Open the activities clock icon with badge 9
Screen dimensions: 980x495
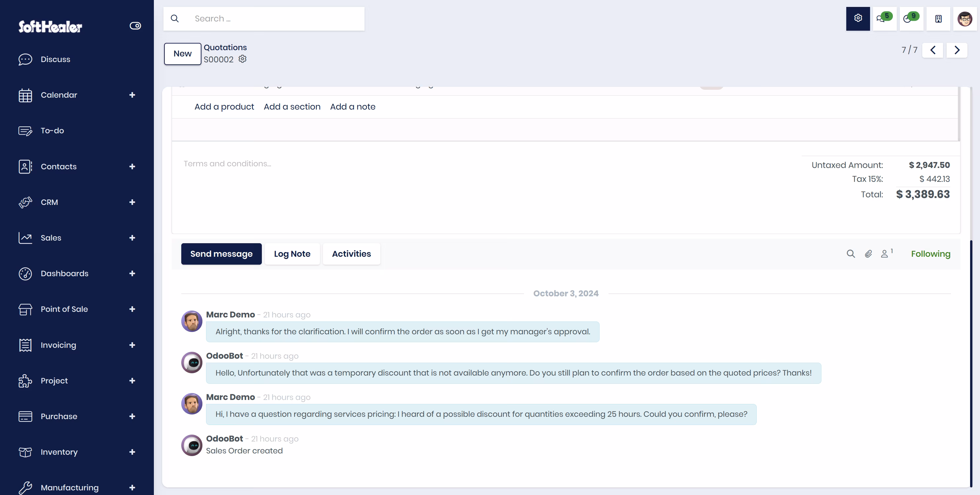pyautogui.click(x=911, y=18)
